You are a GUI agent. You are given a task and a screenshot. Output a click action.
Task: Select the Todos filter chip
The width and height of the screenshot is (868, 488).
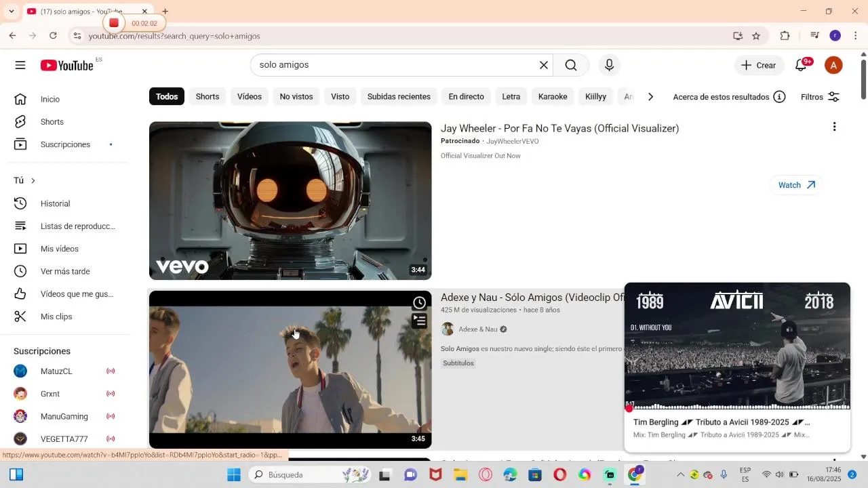click(x=167, y=97)
